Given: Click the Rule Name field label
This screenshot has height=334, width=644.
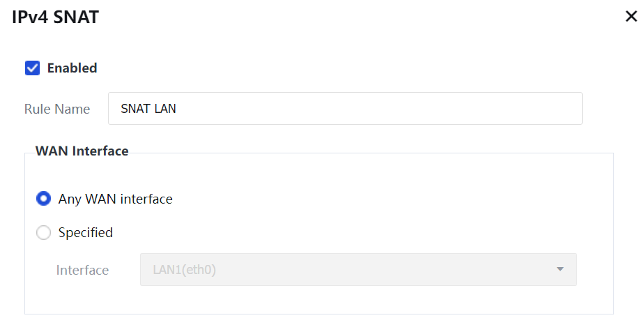Looking at the screenshot, I should pos(57,109).
